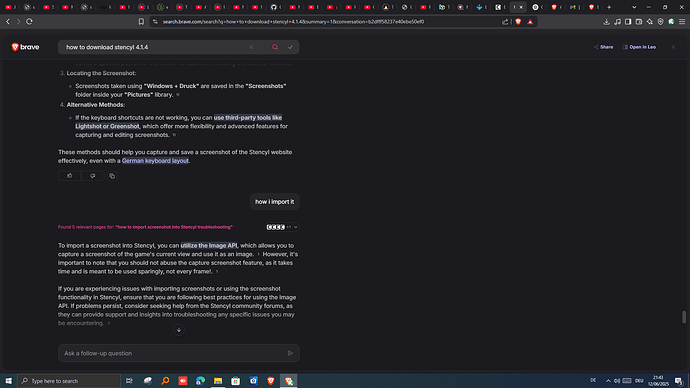Click 'Found 5 relevant pages' text
The height and width of the screenshot is (388, 690).
[145, 227]
